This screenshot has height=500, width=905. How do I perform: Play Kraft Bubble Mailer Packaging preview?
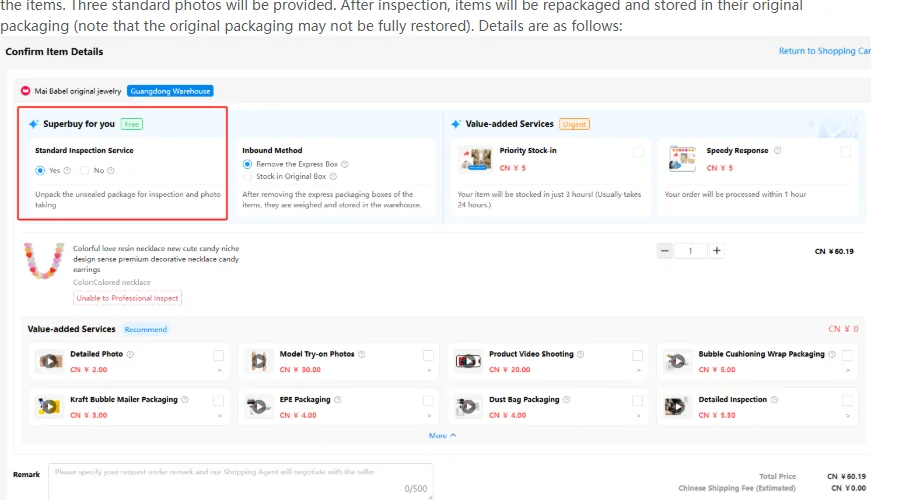50,406
